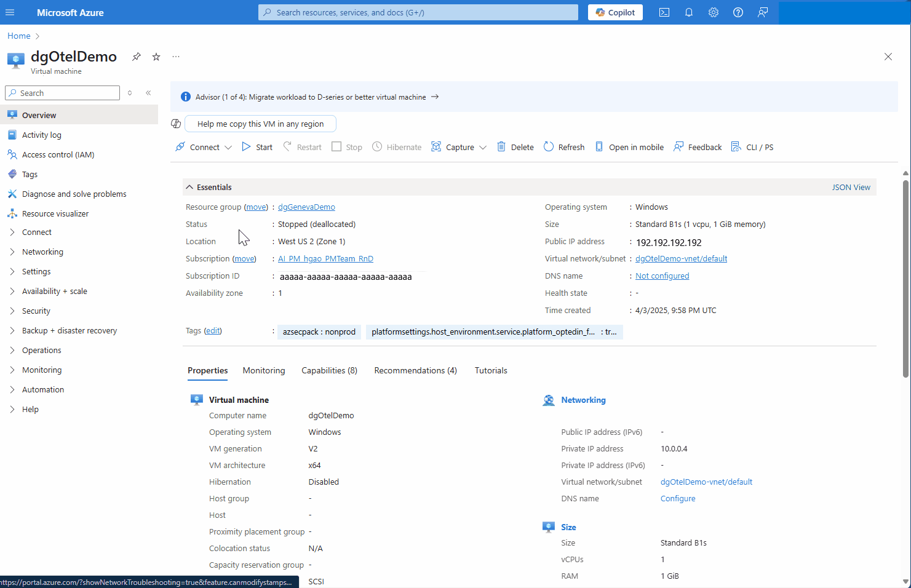This screenshot has width=911, height=588.
Task: Delete the virtual machine
Action: point(515,147)
